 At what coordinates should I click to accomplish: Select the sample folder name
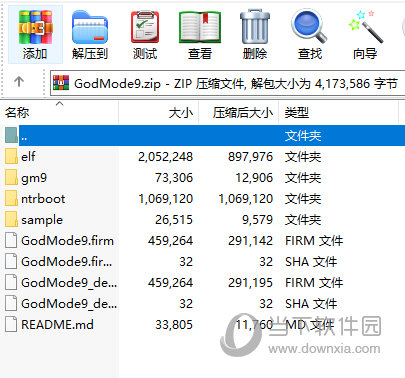[x=42, y=220]
